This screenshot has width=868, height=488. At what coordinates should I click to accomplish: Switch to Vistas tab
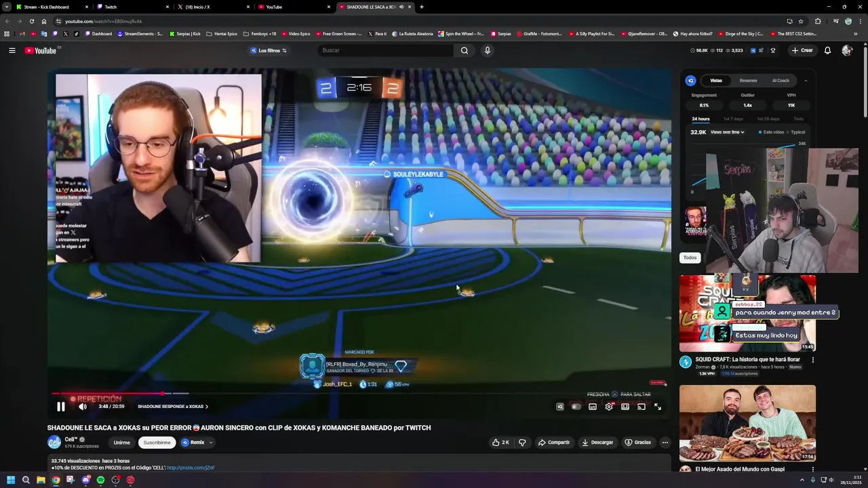(716, 81)
